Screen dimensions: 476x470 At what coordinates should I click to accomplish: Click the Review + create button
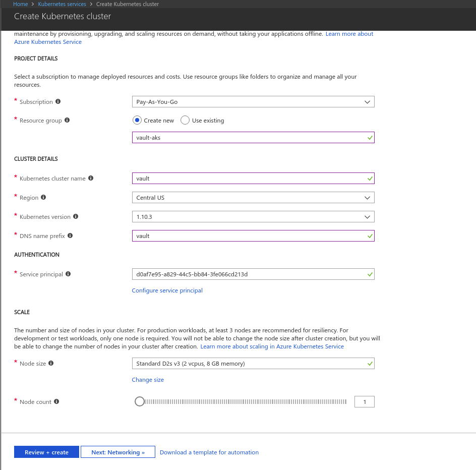click(x=46, y=452)
